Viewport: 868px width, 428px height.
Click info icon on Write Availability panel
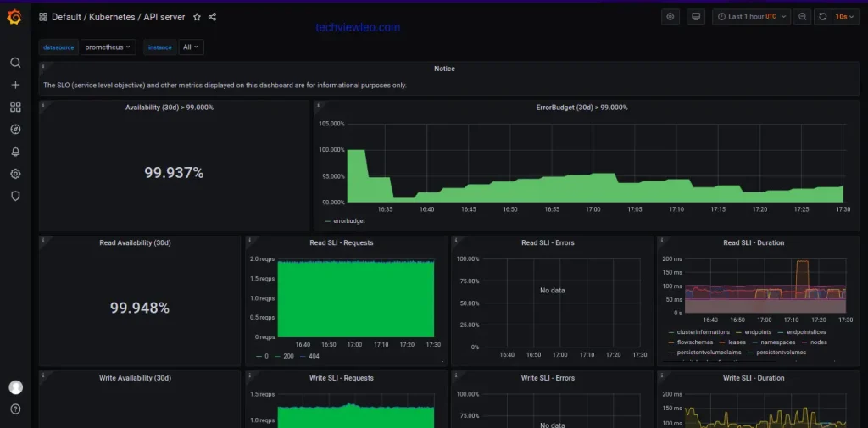[x=42, y=375]
